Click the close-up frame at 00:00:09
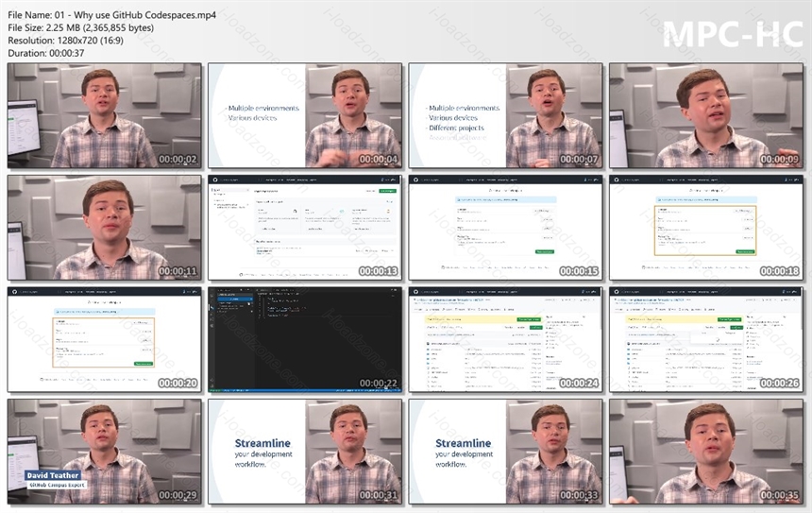Viewport: 812px width, 513px height. coord(706,115)
